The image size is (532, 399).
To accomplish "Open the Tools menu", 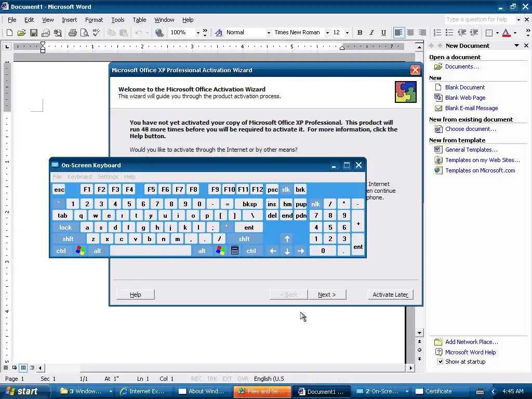I will tap(118, 20).
